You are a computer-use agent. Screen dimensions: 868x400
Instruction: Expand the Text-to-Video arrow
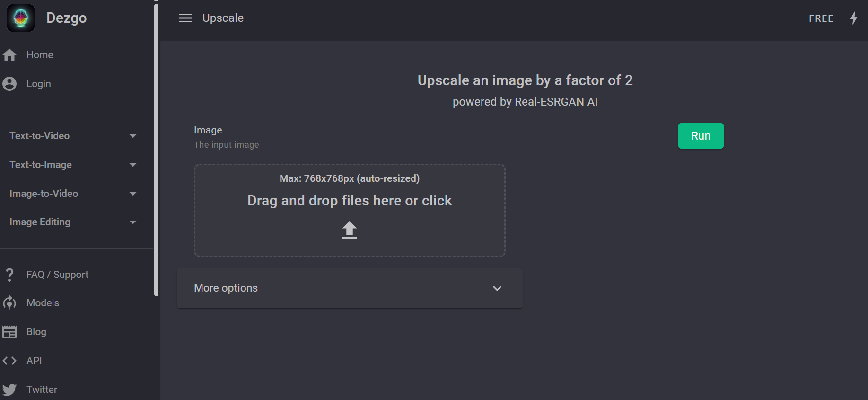pos(133,136)
